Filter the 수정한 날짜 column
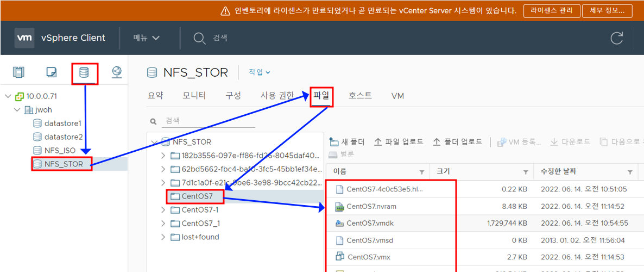644x272 pixels. (x=630, y=171)
